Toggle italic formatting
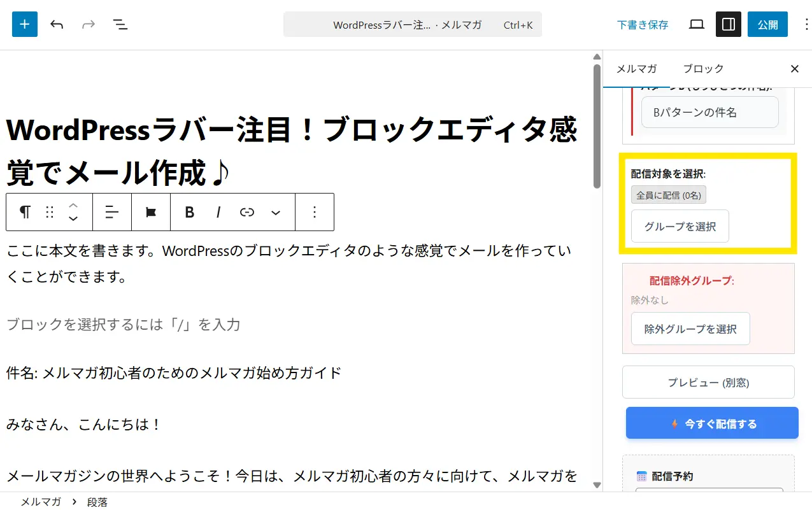 (218, 212)
